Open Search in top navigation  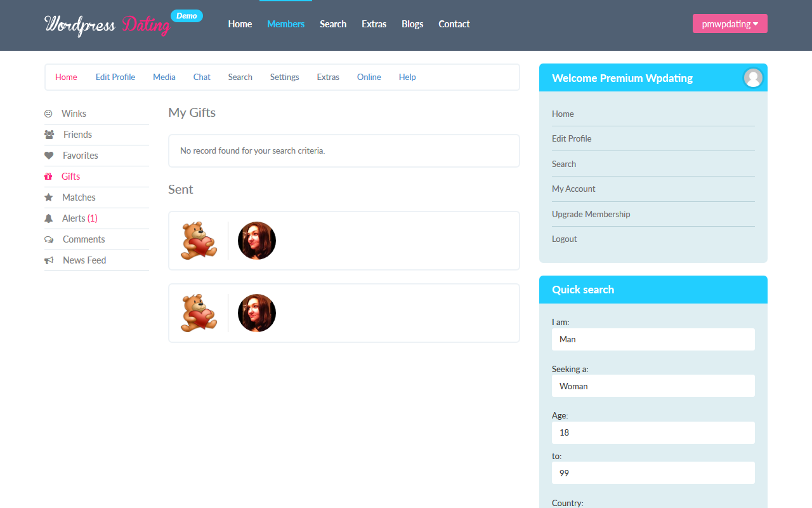coord(333,24)
